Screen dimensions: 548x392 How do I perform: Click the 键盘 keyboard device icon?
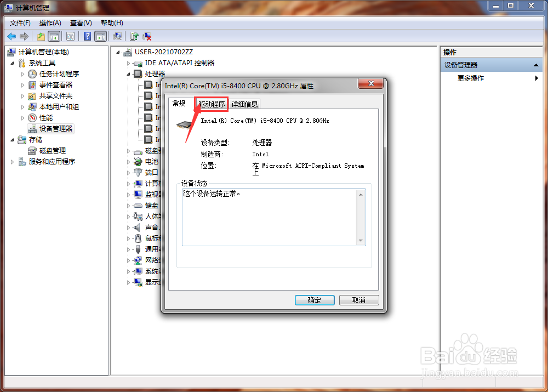[138, 206]
